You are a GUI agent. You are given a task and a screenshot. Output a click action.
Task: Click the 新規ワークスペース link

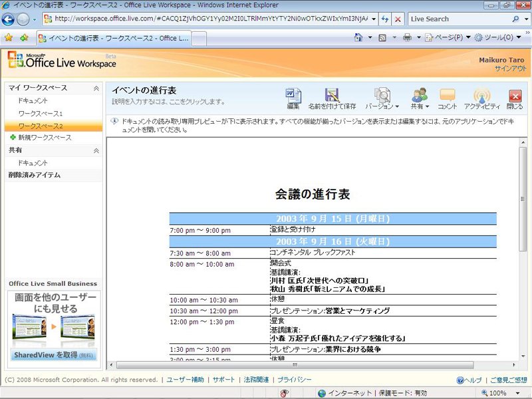click(x=45, y=138)
